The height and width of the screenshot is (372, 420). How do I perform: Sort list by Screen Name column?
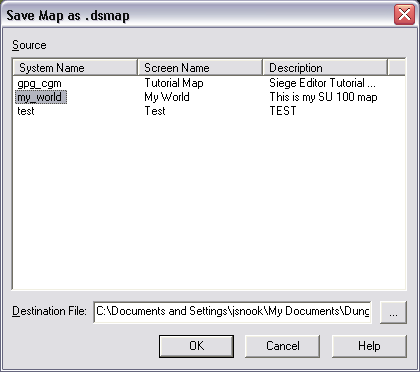click(x=200, y=68)
